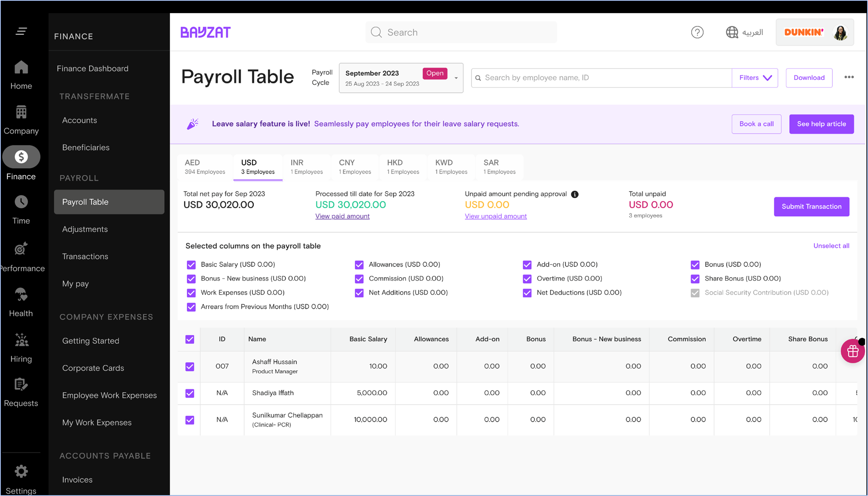Click the Submit Transaction button
Screen dimensions: 868x496
click(x=811, y=206)
